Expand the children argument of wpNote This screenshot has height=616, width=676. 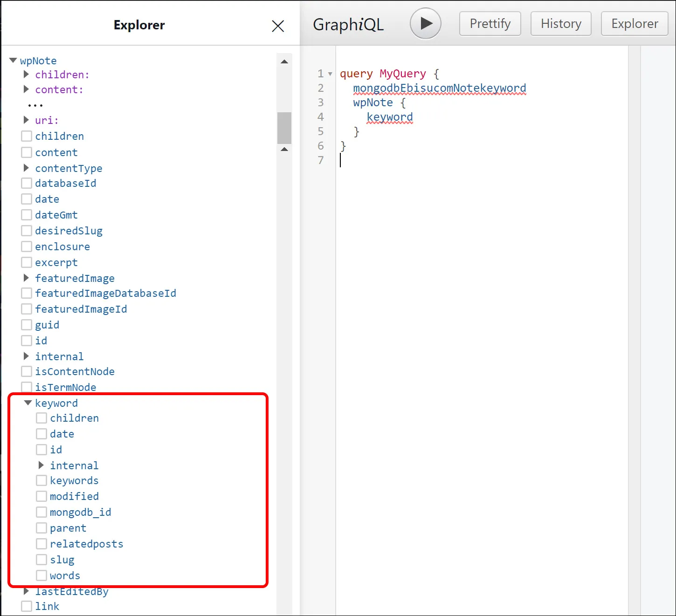(27, 75)
